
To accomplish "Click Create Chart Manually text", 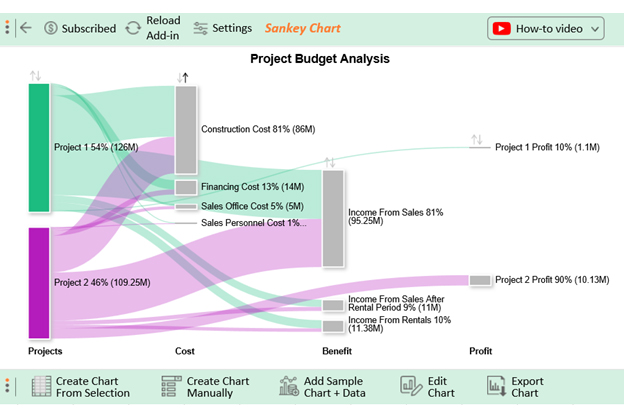I will pyautogui.click(x=218, y=387).
